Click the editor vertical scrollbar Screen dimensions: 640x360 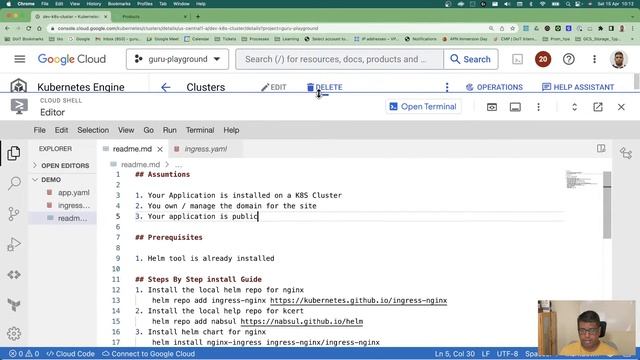[x=607, y=204]
